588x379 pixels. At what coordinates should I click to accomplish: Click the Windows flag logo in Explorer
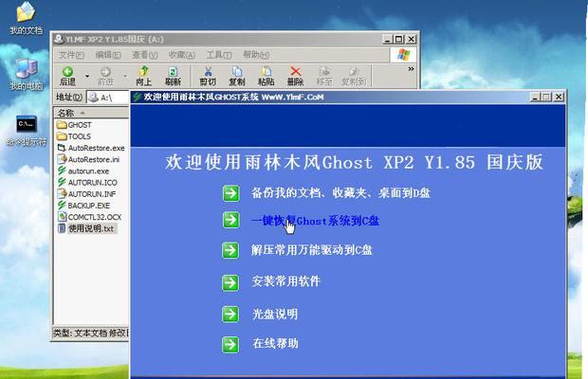tap(403, 55)
